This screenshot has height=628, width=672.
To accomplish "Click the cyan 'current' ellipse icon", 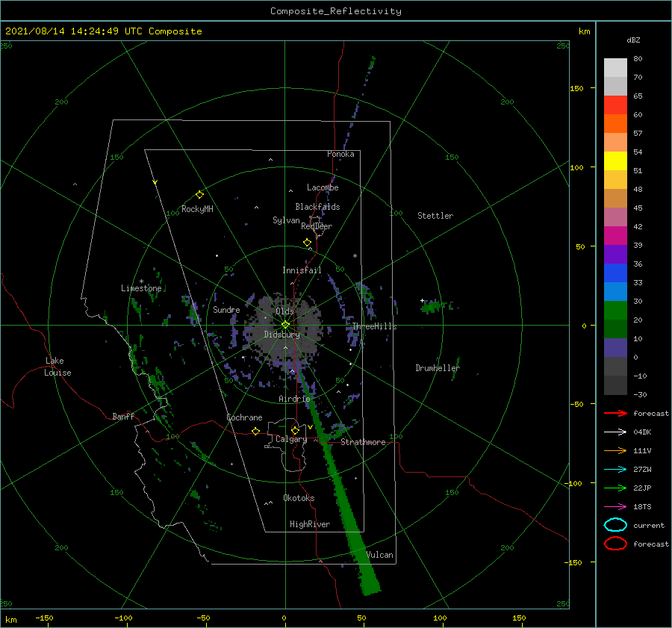I will pyautogui.click(x=615, y=525).
